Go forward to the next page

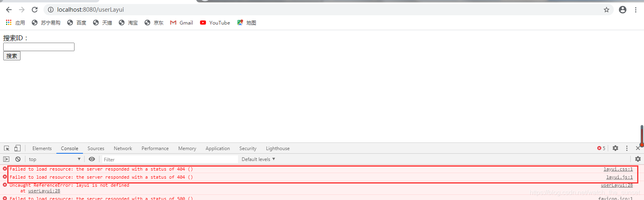[22, 10]
